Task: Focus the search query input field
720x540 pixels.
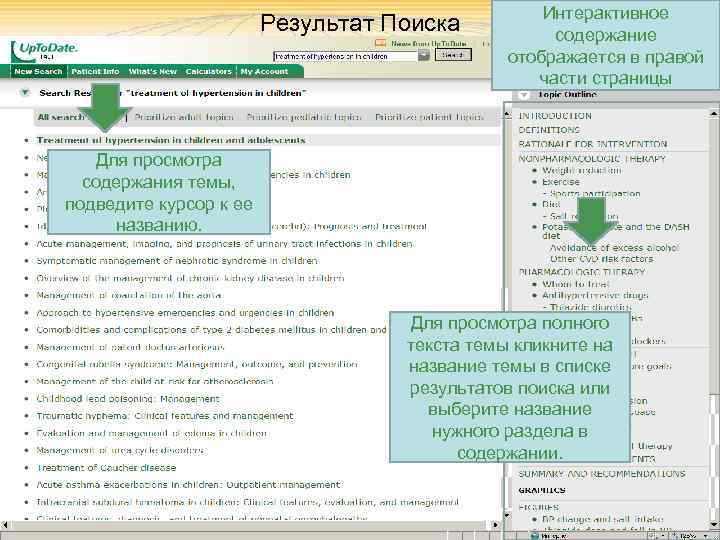Action: pyautogui.click(x=345, y=56)
